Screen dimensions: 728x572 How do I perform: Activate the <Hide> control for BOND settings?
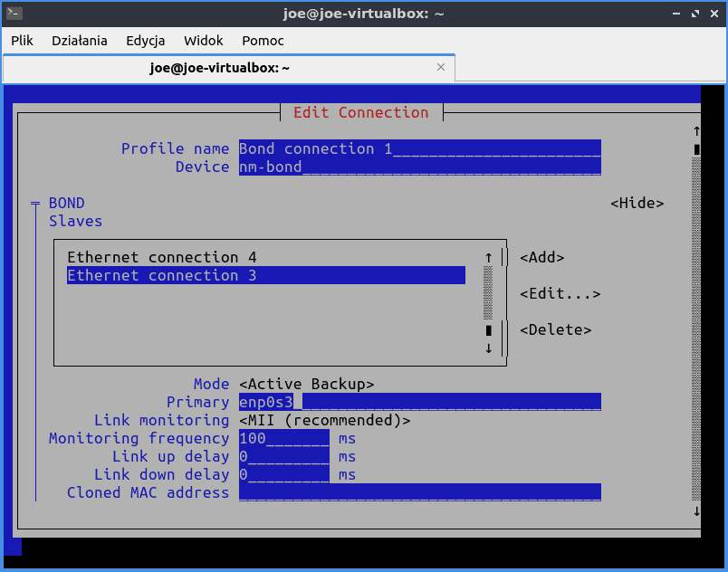pos(637,203)
